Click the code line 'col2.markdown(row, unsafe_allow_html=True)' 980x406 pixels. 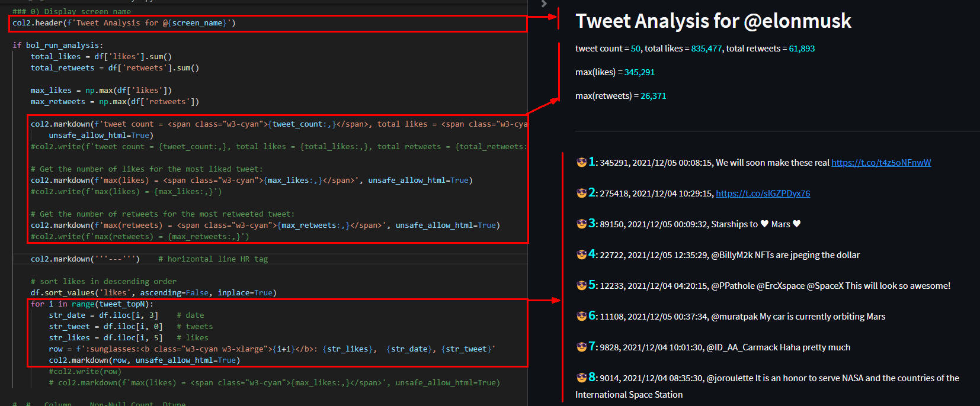point(145,360)
